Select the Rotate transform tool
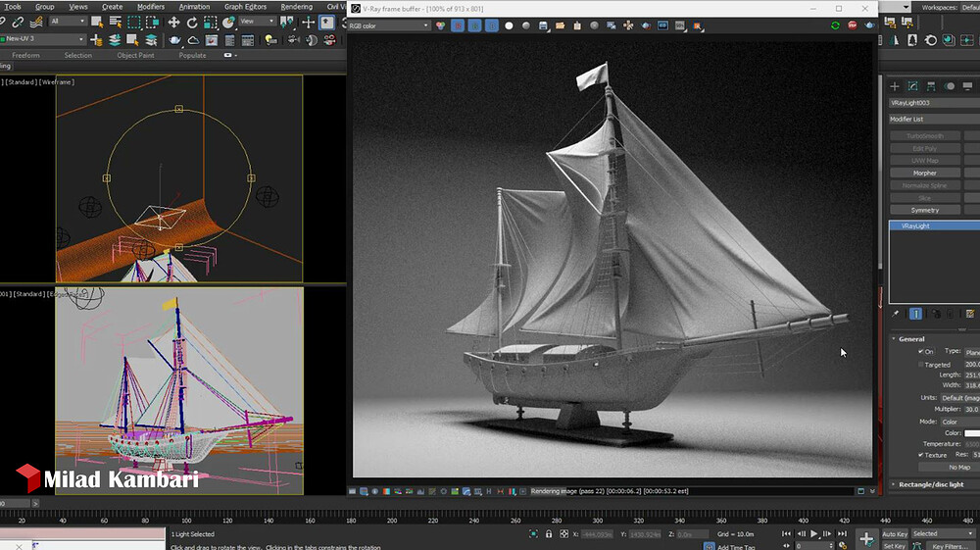 [x=192, y=22]
